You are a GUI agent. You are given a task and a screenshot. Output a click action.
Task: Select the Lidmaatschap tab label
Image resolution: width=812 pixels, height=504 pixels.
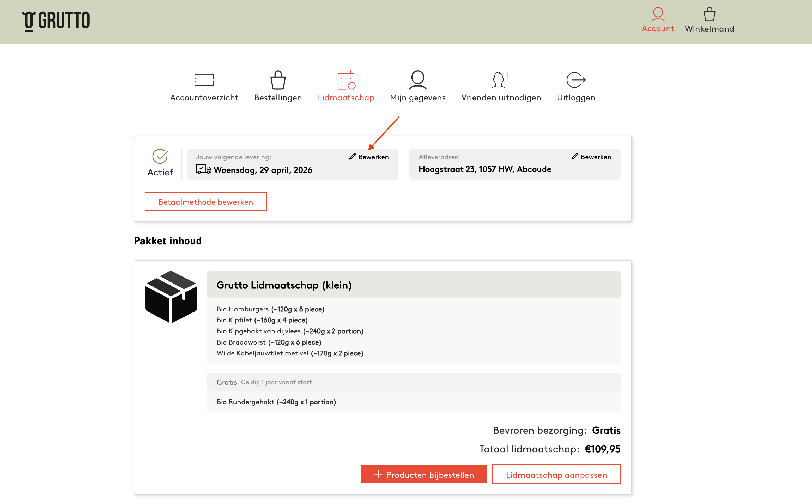[x=346, y=98]
